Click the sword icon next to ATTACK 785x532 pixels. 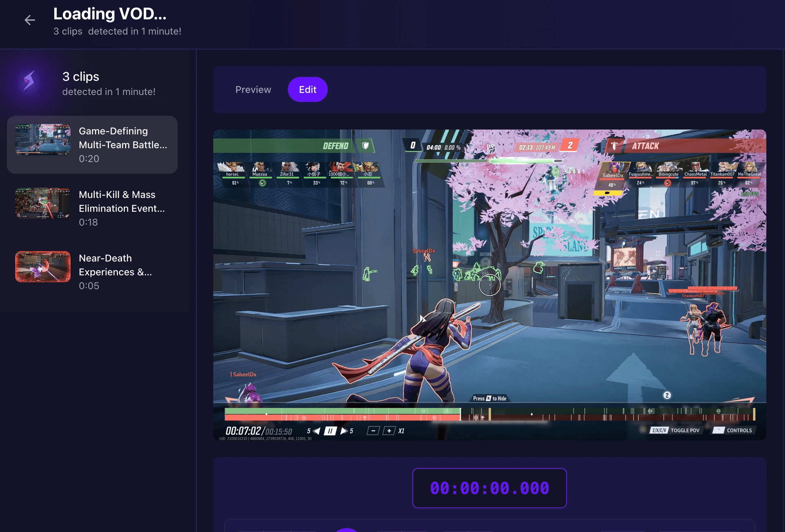click(614, 146)
